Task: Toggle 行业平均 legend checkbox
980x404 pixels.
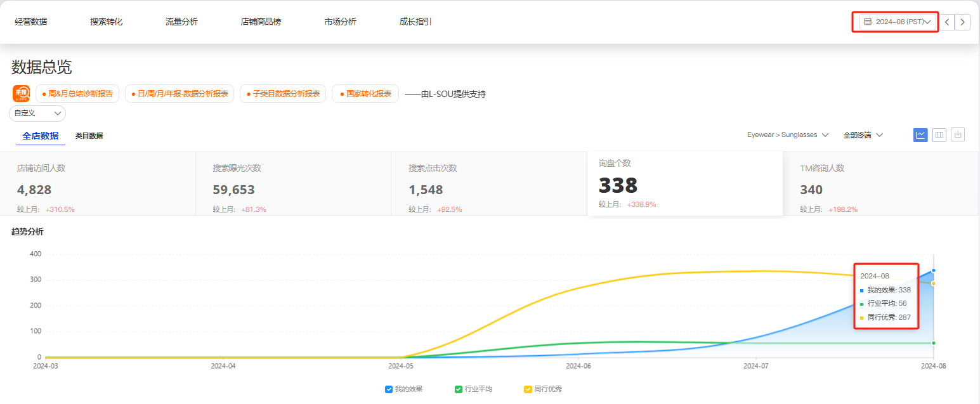Action: (459, 389)
